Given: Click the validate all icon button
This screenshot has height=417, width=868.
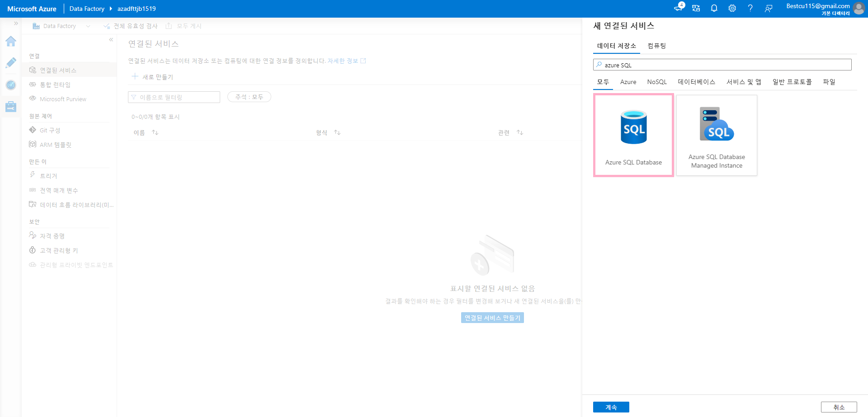Looking at the screenshot, I should point(131,26).
